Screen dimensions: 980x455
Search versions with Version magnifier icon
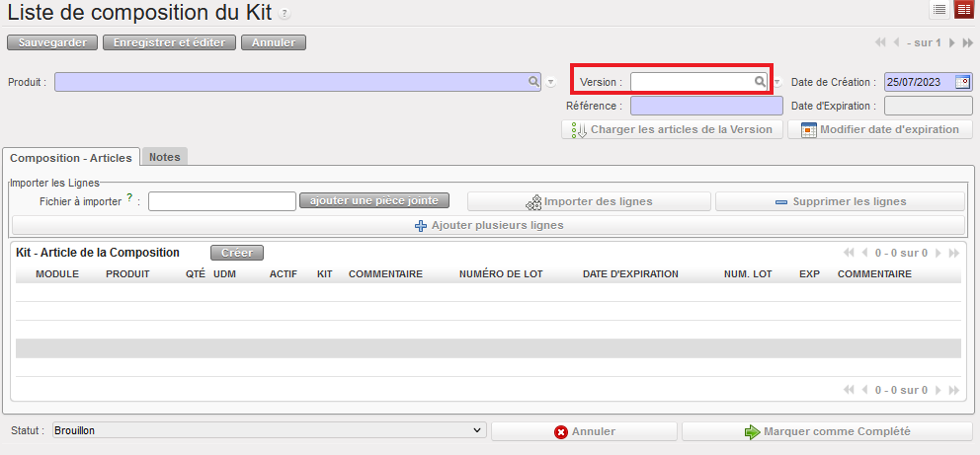(x=760, y=82)
